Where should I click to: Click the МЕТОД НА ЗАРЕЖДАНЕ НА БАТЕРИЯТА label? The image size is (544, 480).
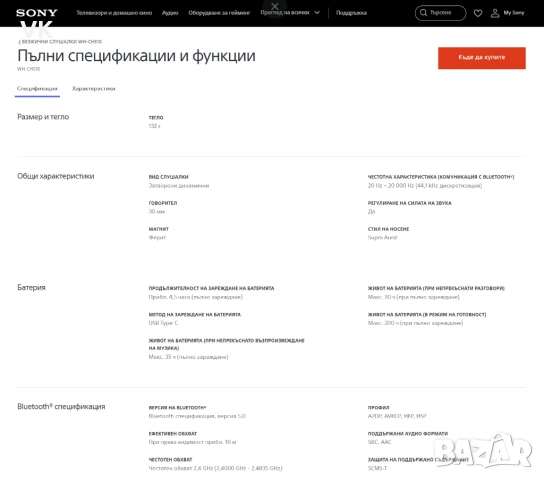point(195,315)
